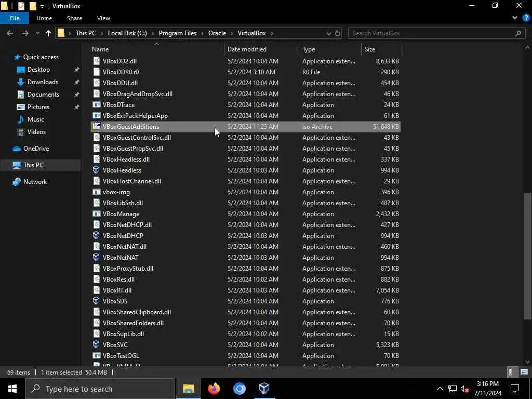
Task: Click the VBoxRT.dll file icon
Action: (97, 290)
